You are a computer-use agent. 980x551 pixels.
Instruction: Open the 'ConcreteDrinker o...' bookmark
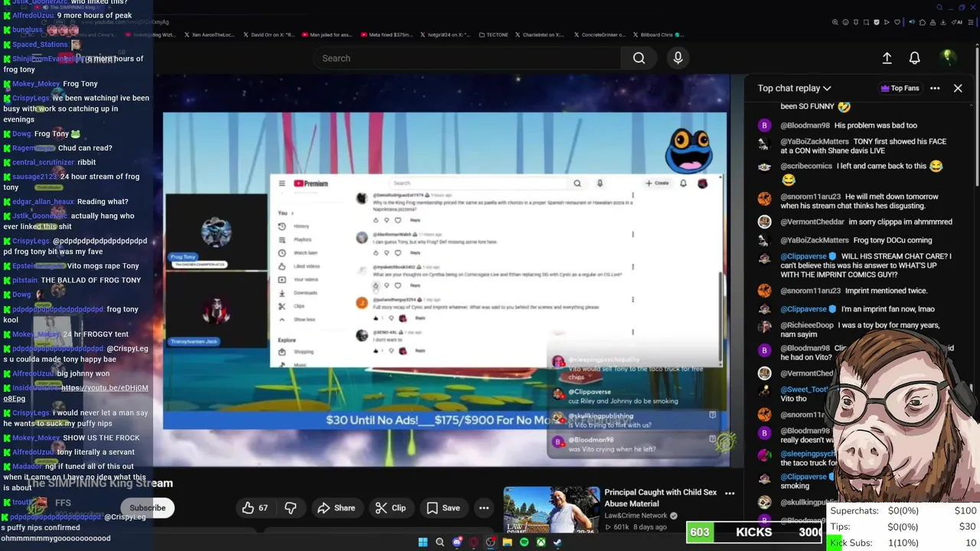click(x=599, y=34)
